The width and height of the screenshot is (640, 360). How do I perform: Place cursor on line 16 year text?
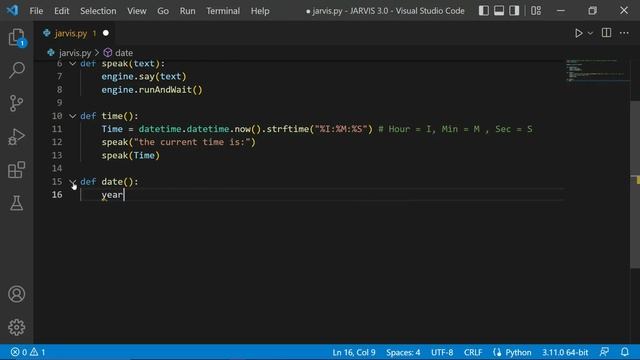(112, 195)
